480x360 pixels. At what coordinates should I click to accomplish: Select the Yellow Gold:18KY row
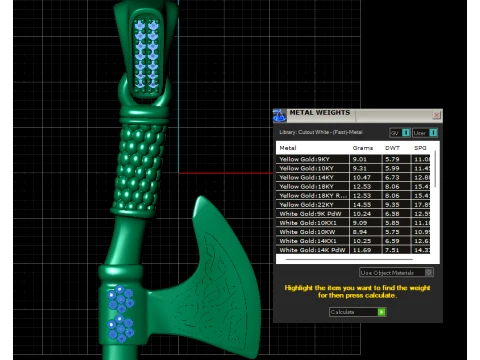pyautogui.click(x=353, y=186)
